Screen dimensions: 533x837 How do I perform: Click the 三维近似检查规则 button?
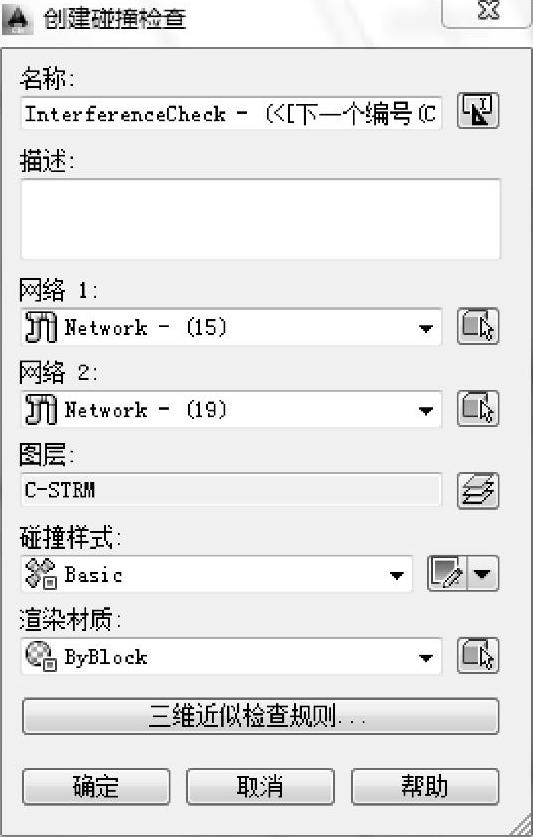tap(261, 716)
